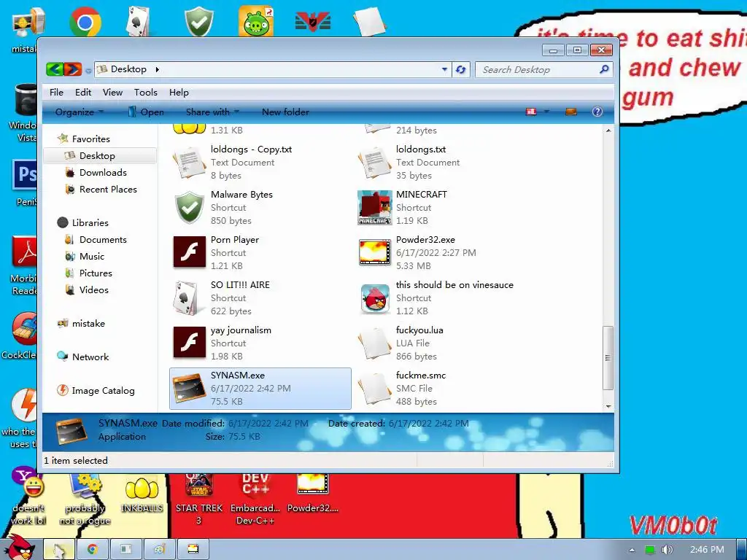This screenshot has width=747, height=560.
Task: Click the 'probably not a rogue' desktop icon
Action: [x=85, y=500]
